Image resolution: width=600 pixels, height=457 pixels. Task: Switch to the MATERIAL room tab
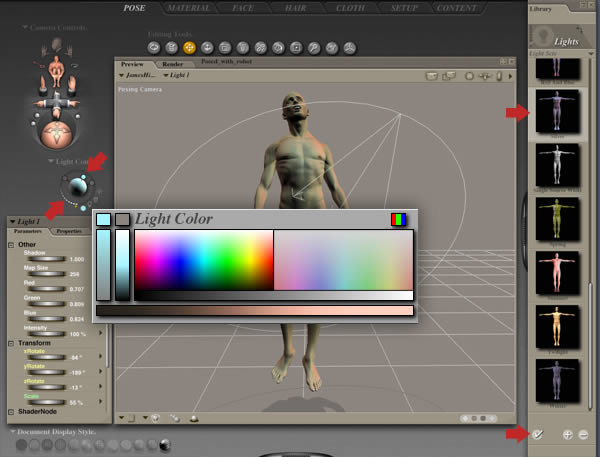[x=189, y=8]
